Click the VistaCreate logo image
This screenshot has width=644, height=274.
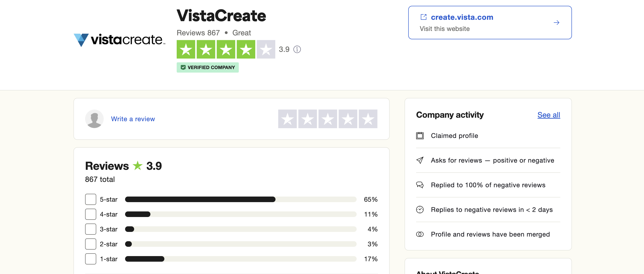coord(119,40)
